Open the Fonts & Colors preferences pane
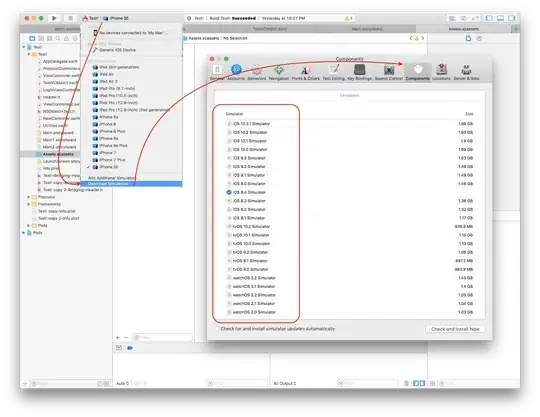This screenshot has height=417, width=540. (x=305, y=72)
